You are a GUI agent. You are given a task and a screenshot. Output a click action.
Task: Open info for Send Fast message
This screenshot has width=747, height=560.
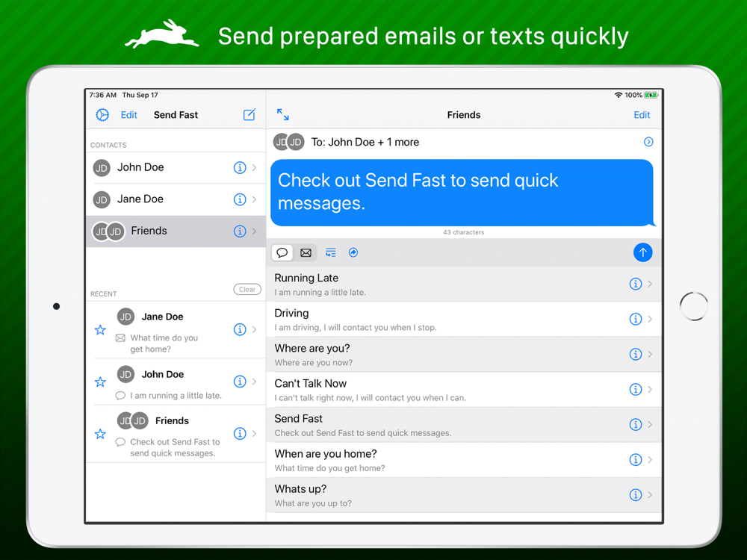(636, 424)
